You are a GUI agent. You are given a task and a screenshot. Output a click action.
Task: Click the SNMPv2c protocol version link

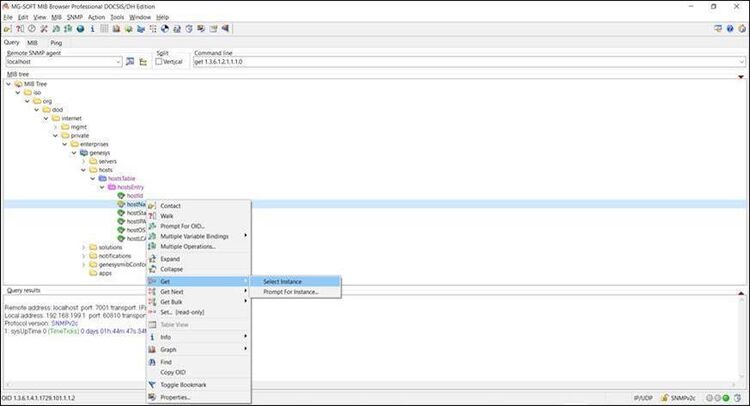point(65,323)
